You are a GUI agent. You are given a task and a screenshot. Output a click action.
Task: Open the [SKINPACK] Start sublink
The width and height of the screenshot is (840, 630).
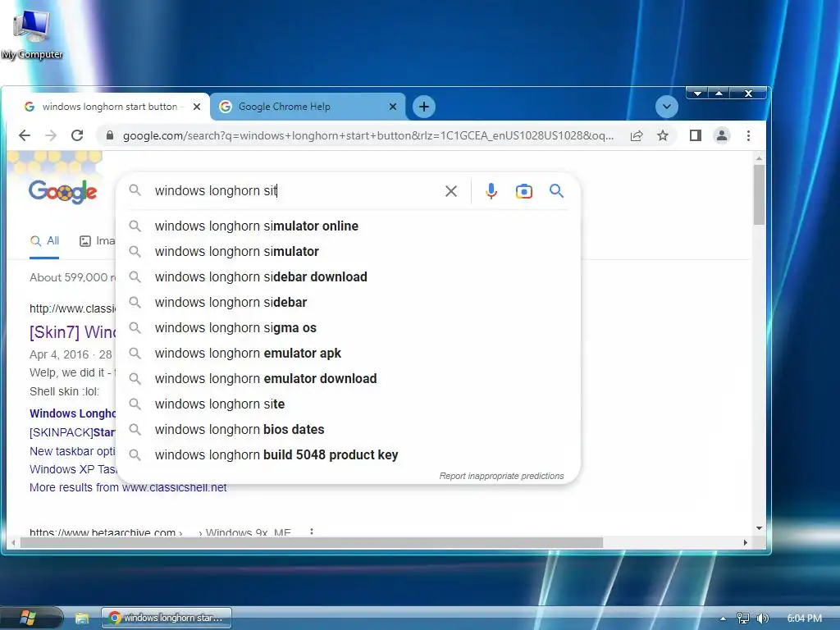click(72, 432)
